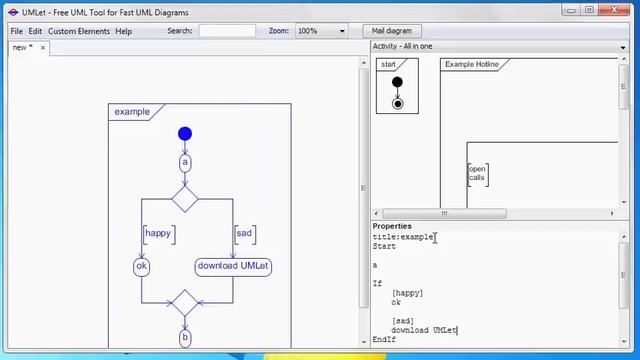Click the Properties panel scrollbar thumb

tap(623, 275)
